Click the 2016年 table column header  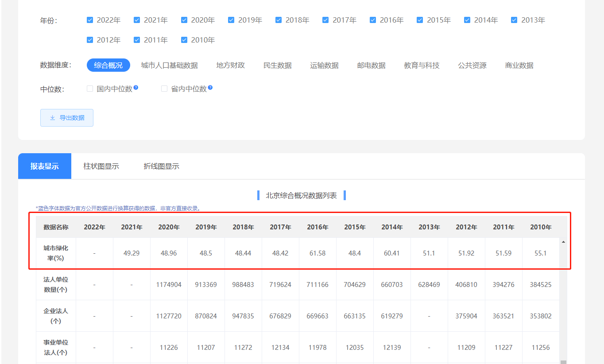[318, 227]
